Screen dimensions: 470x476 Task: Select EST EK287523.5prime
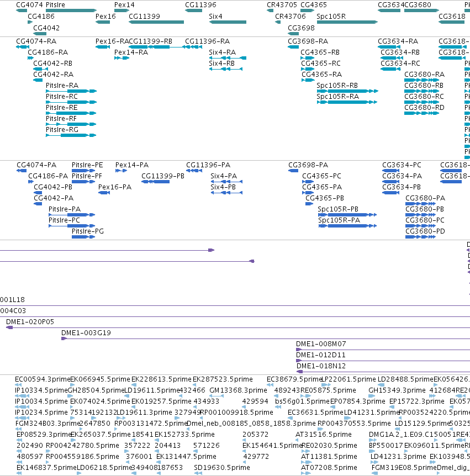(194, 385)
